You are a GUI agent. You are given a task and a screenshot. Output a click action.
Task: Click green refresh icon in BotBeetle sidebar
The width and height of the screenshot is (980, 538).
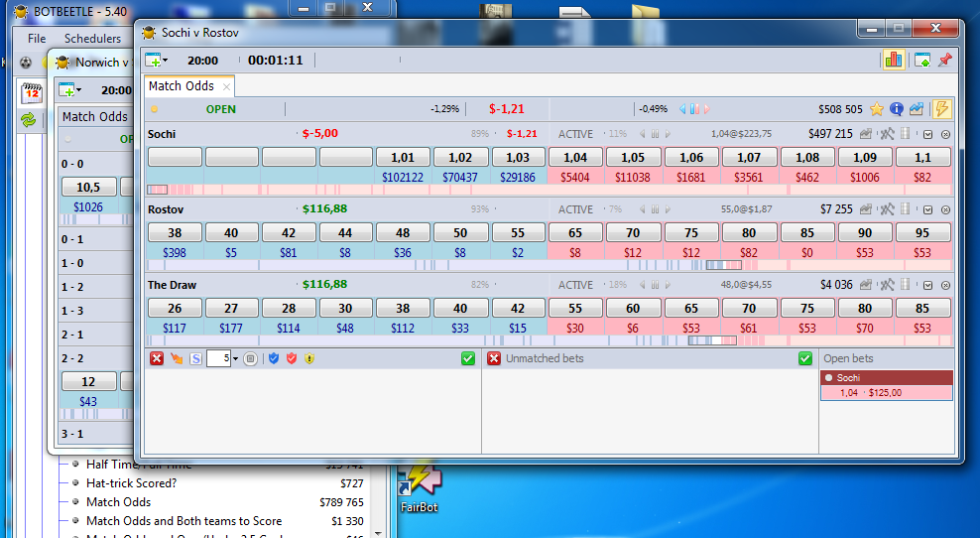pos(28,119)
